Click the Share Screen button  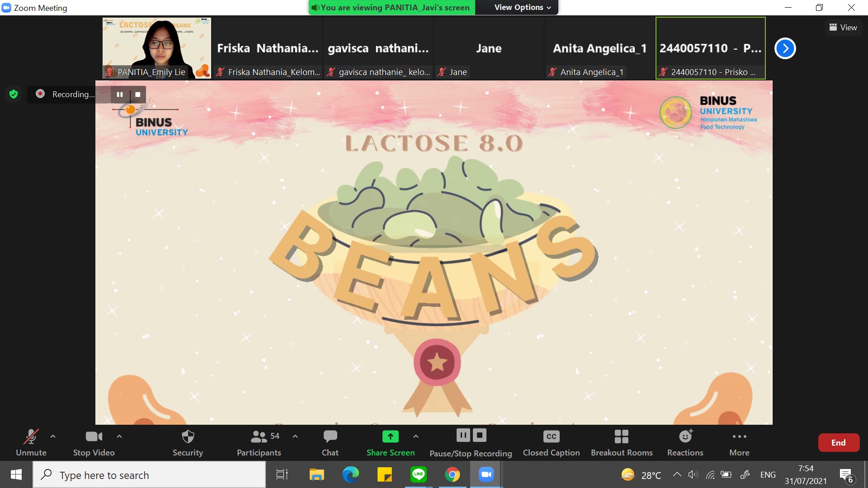click(390, 443)
